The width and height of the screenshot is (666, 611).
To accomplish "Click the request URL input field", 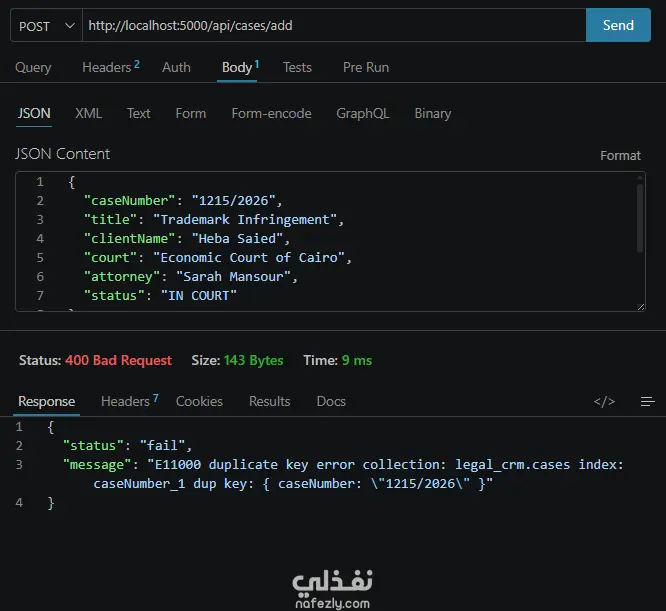I will pos(334,25).
